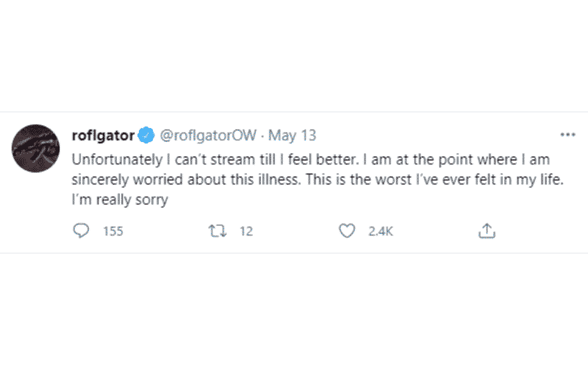Open the May 13 timestamp link
Viewport: 588px width, 368px height.
tap(292, 135)
